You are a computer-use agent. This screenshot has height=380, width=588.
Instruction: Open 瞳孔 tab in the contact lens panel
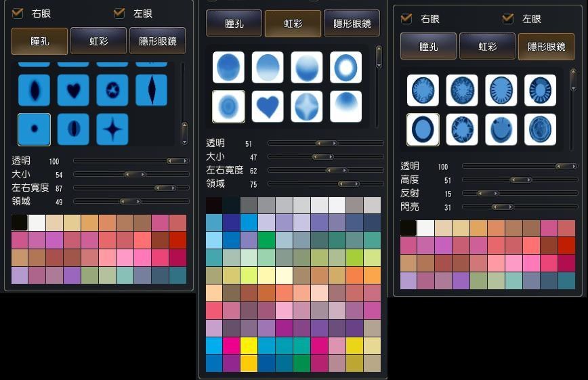(x=429, y=46)
